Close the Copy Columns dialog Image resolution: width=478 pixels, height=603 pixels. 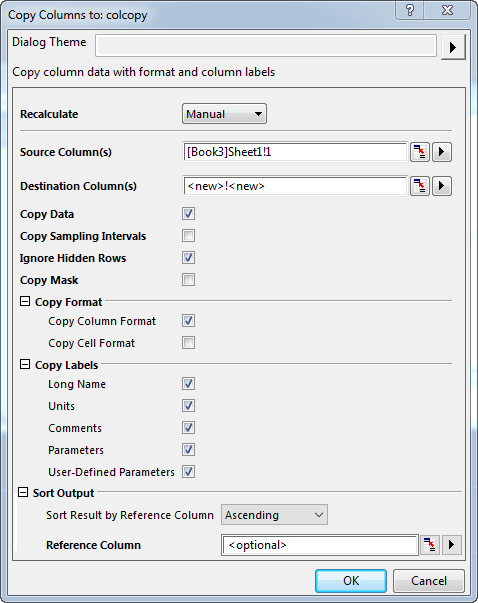point(447,10)
